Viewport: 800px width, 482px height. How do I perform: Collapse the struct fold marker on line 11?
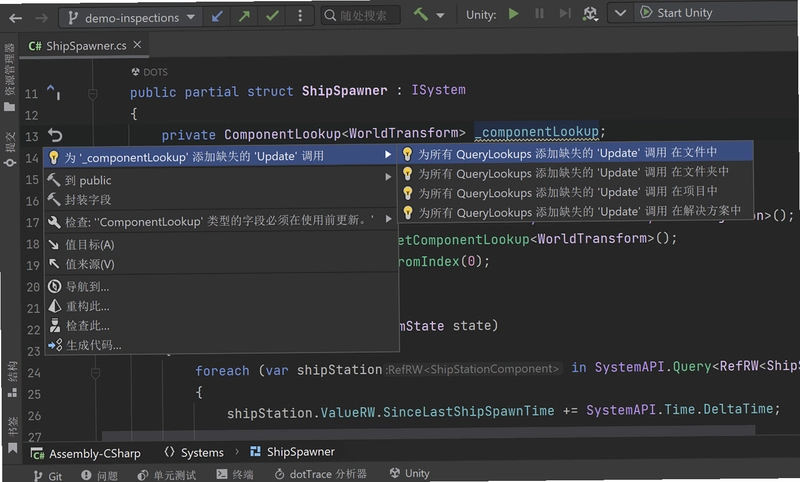[92, 94]
